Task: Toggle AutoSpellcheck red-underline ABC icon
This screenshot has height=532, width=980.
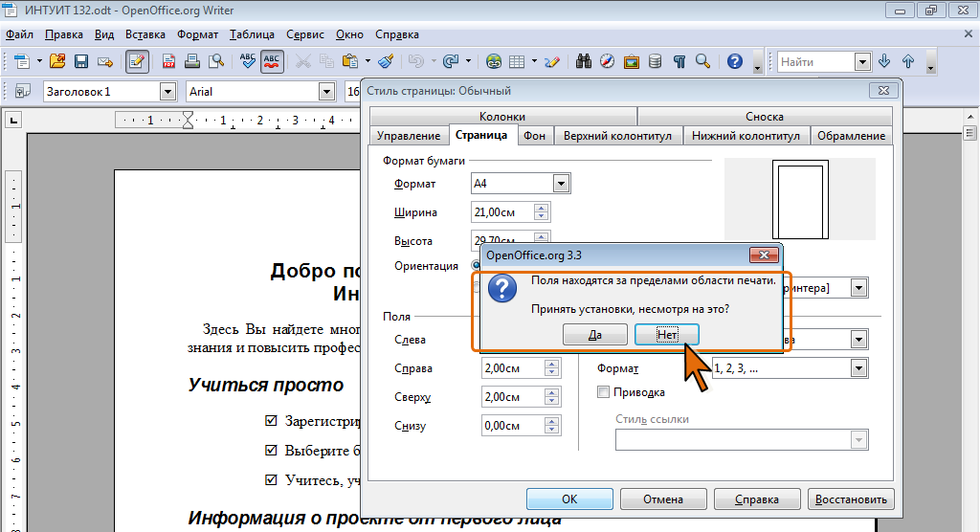Action: coord(272,61)
